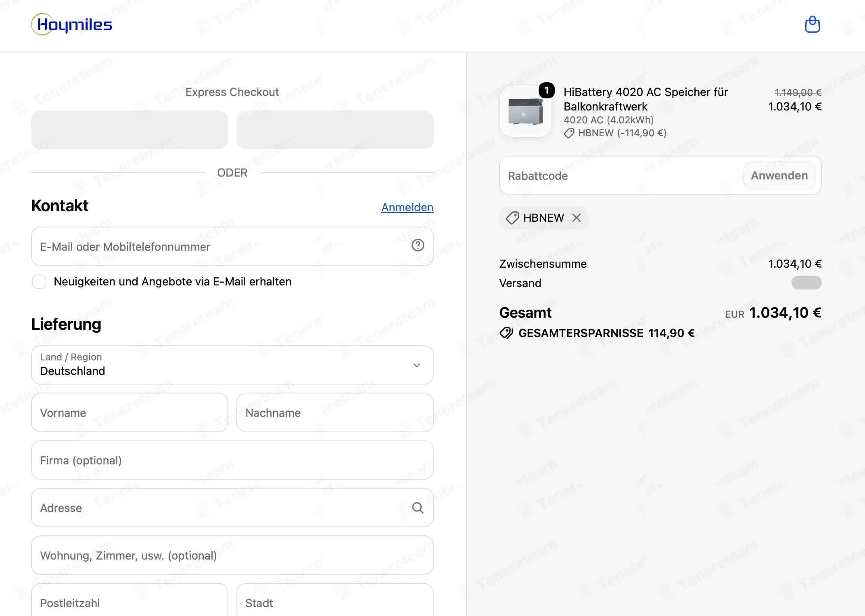Viewport: 865px width, 616px height.
Task: Enable Neuigkeiten und Angebote email checkbox
Action: tap(39, 282)
